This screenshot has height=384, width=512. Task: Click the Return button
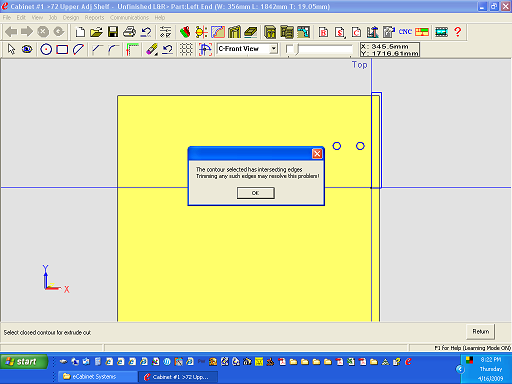[x=480, y=331]
